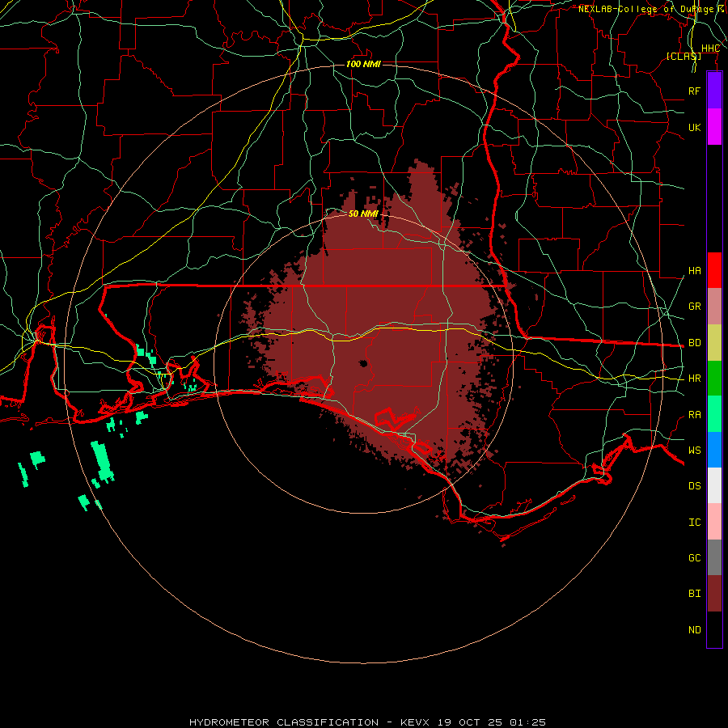728x728 pixels.
Task: Select the pink GR legend swatch
Action: [714, 307]
